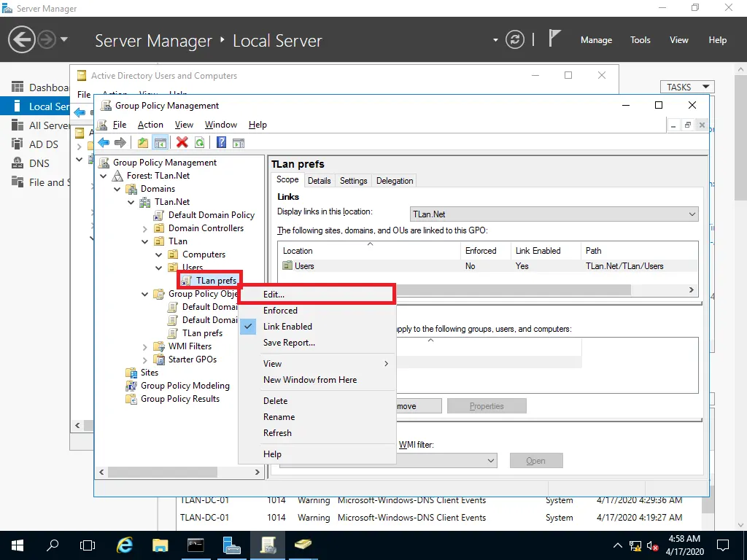Open Action Center notification icon
Viewport: 747px width, 560px height.
[x=723, y=545]
